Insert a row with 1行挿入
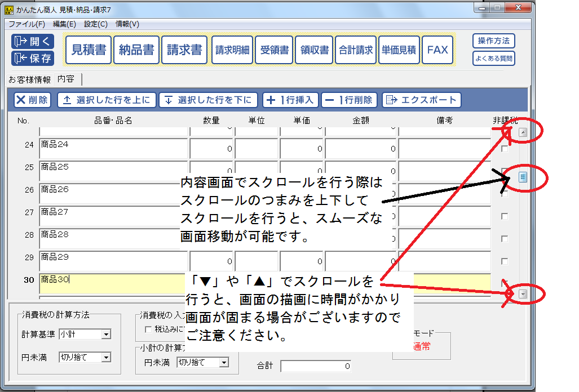Screen dimensions: 579x392 pos(290,100)
